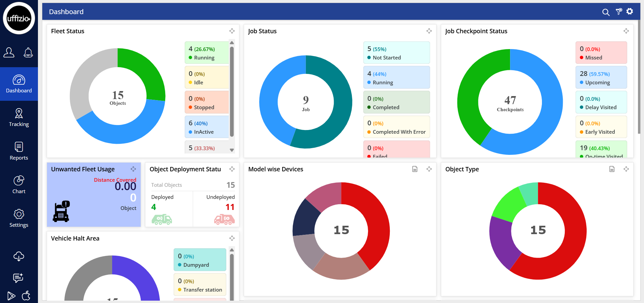Click the Object Type export document icon
This screenshot has height=303, width=644.
(x=612, y=169)
